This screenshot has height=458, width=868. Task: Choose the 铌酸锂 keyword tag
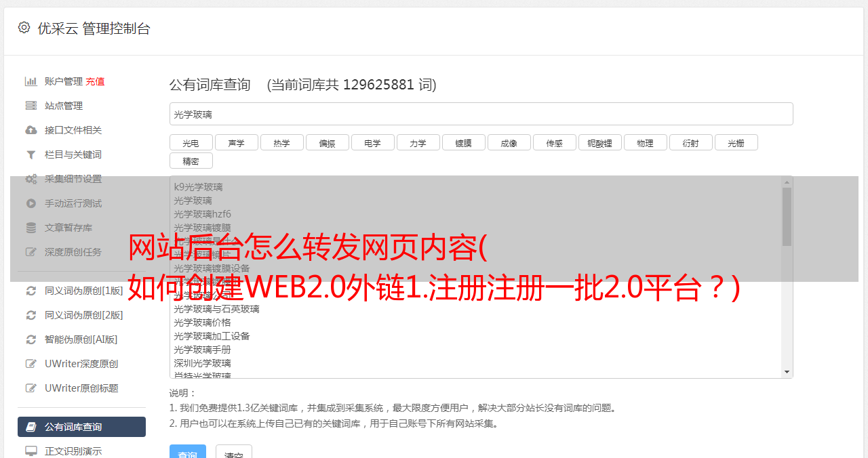(600, 142)
